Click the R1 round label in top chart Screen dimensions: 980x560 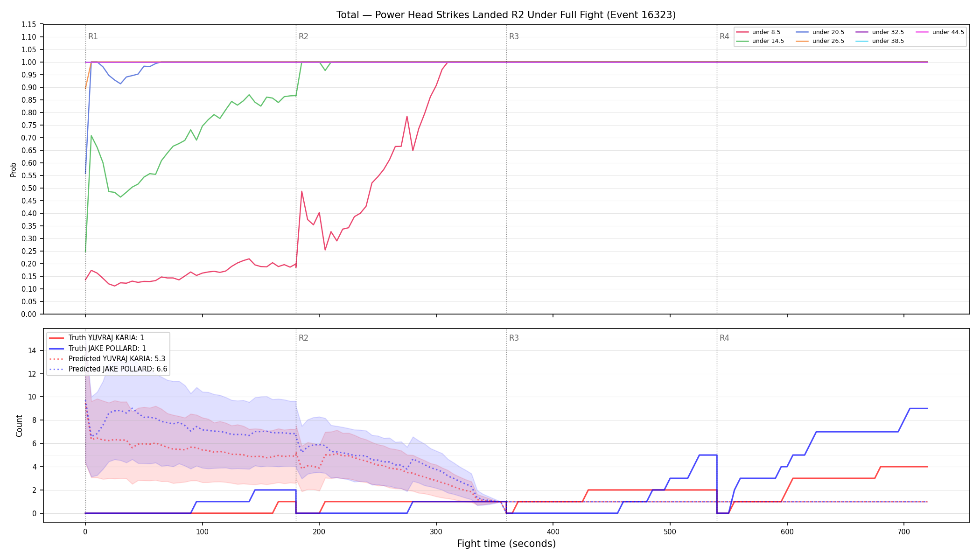click(93, 36)
